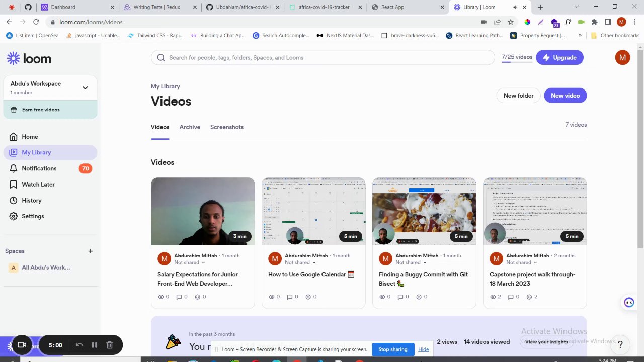Click View your insights

546,342
